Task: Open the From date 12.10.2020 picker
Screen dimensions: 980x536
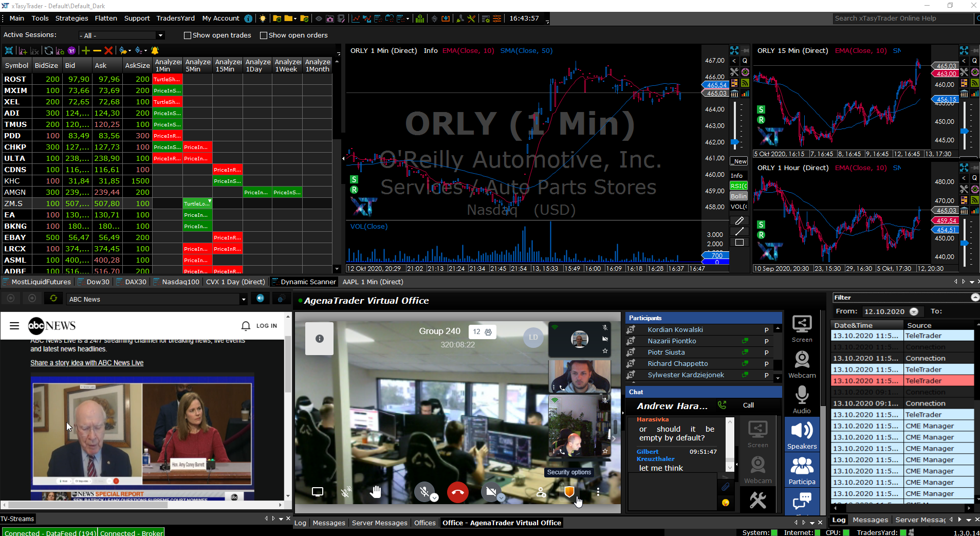Action: pyautogui.click(x=914, y=311)
